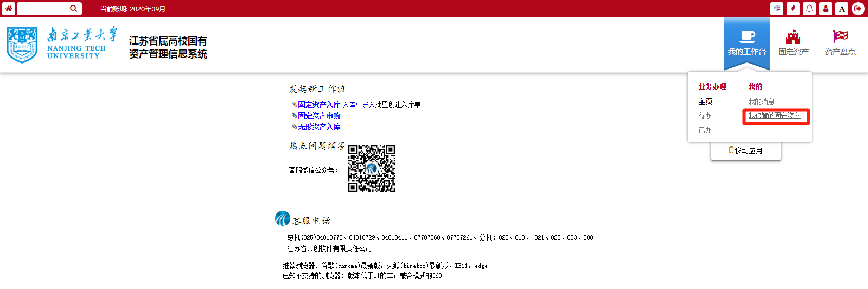The height and width of the screenshot is (289, 868).
Task: Click the 固定资产申购 link
Action: coord(319,116)
